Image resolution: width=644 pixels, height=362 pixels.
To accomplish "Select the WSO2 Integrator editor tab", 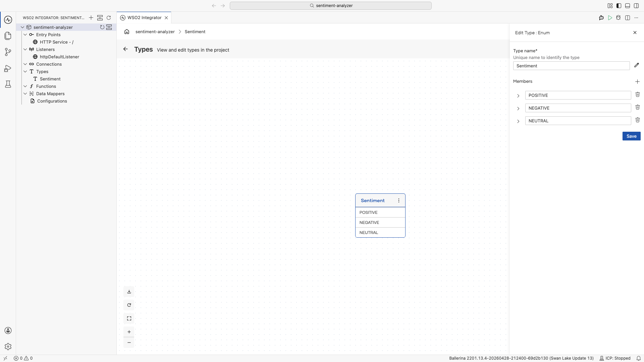I will coord(144,18).
